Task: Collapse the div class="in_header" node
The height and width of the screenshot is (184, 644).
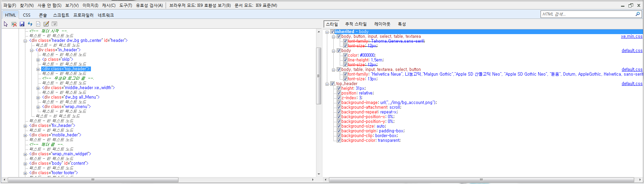Action: (x=32, y=50)
